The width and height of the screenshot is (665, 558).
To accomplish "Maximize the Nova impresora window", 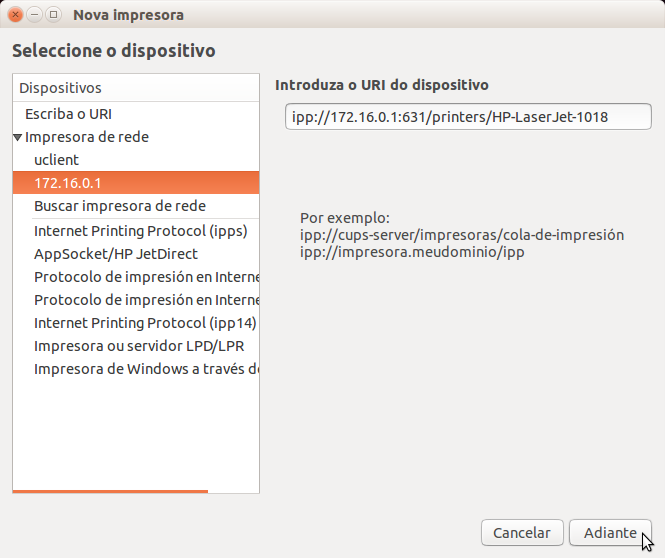I will [x=53, y=15].
